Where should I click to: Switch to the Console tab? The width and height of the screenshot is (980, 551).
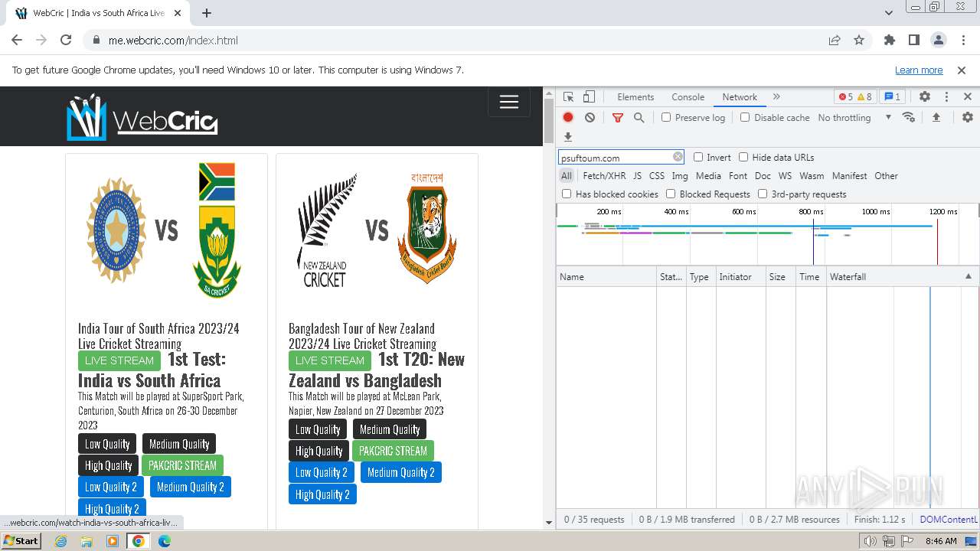tap(688, 97)
